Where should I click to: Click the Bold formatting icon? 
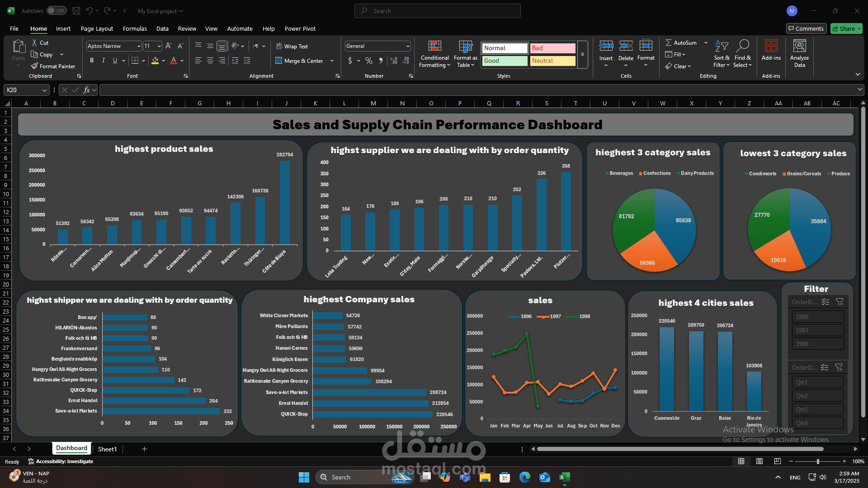coord(92,61)
